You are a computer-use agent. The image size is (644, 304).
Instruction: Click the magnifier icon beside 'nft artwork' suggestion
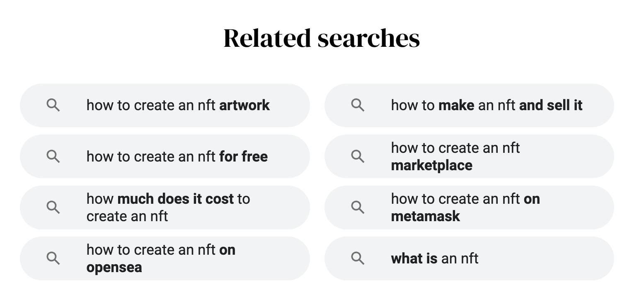(53, 105)
